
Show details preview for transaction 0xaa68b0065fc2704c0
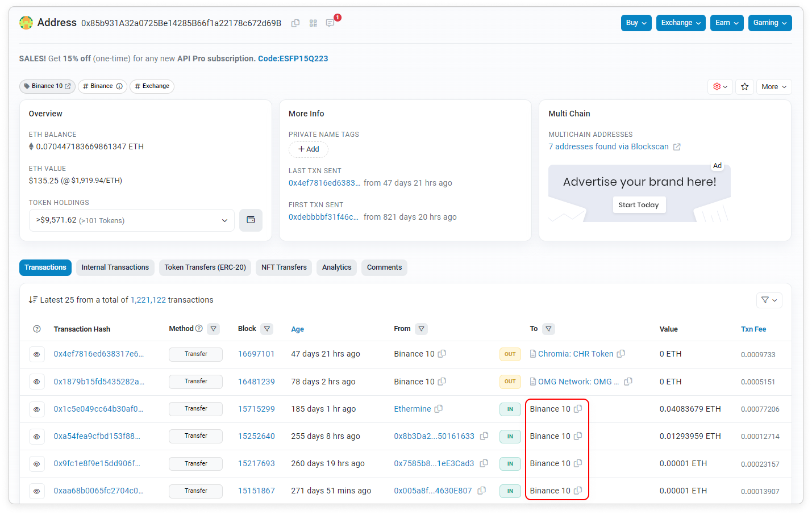pos(37,491)
